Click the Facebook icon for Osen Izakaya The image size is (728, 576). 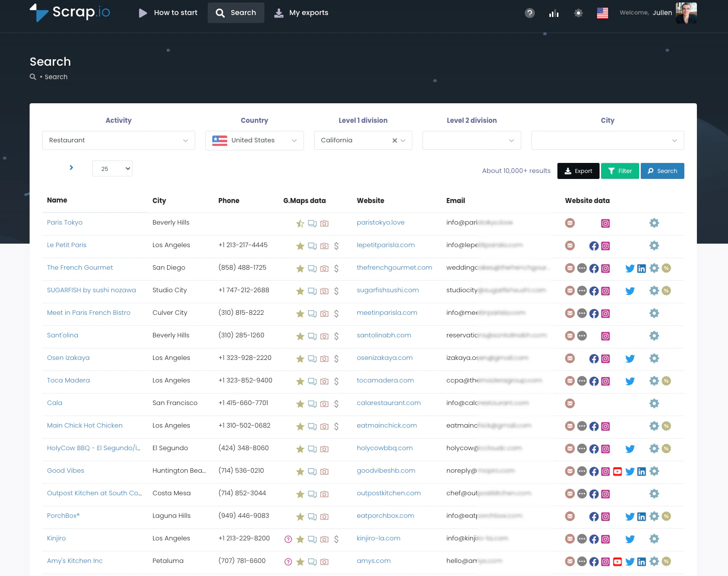coord(594,359)
